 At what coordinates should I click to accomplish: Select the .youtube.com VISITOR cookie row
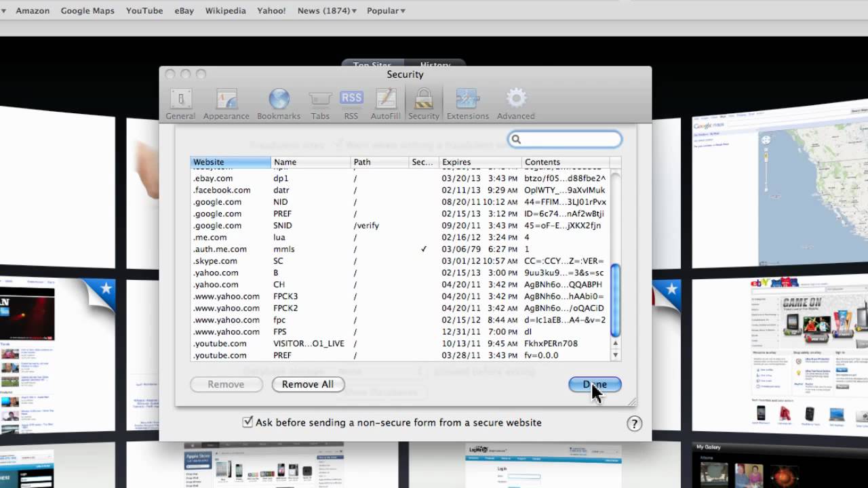[400, 344]
